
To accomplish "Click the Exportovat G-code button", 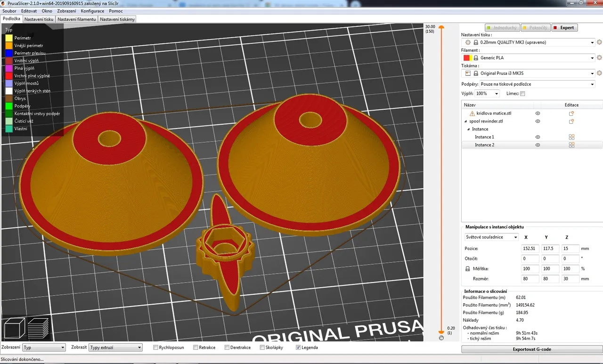I will (x=531, y=349).
